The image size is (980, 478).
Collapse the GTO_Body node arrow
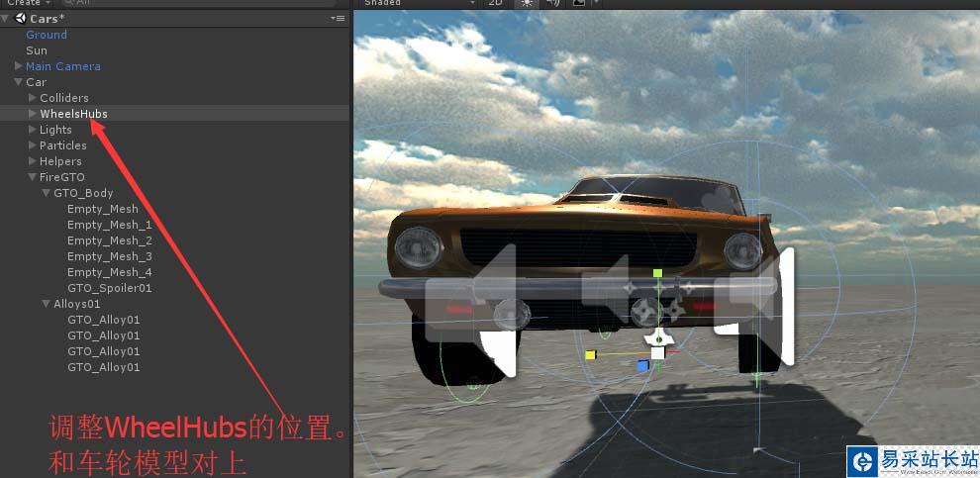[x=47, y=192]
